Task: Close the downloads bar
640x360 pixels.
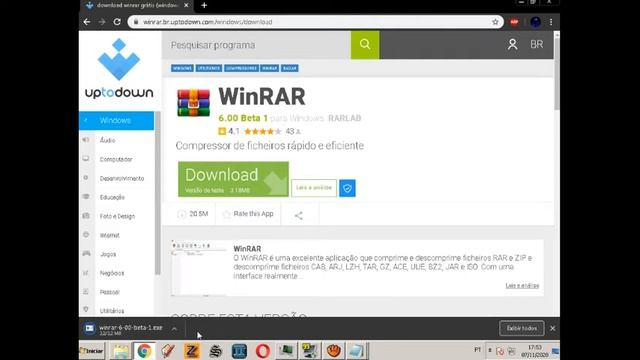Action: [553, 329]
